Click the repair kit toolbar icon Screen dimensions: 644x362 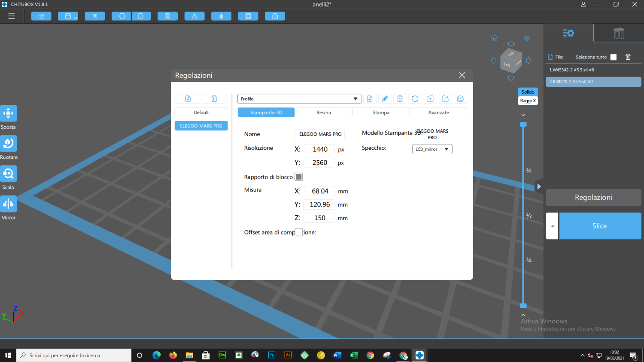coord(275,16)
